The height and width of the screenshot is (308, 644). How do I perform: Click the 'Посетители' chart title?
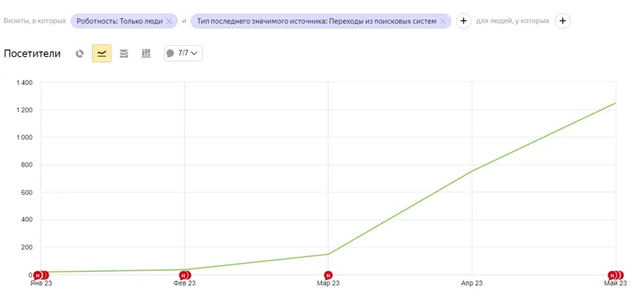(x=33, y=53)
